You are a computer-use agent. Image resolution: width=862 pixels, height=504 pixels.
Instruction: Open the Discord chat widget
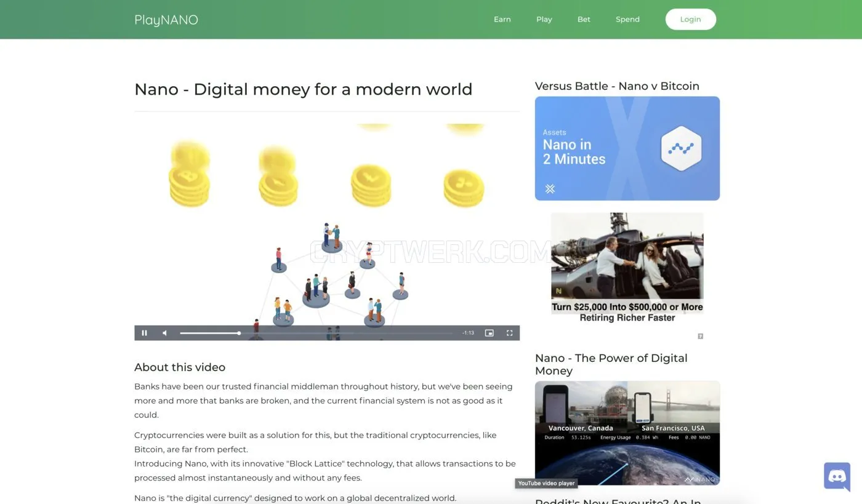pos(837,476)
